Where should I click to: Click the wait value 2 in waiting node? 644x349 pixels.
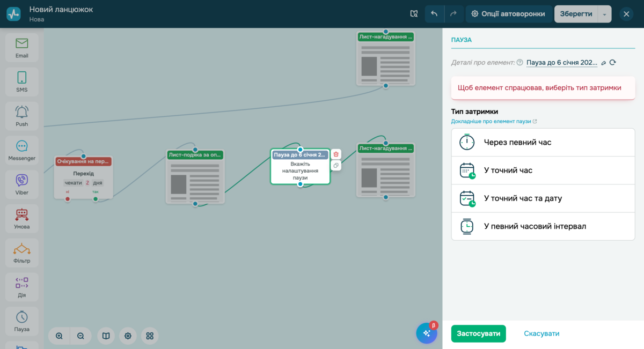pyautogui.click(x=87, y=183)
